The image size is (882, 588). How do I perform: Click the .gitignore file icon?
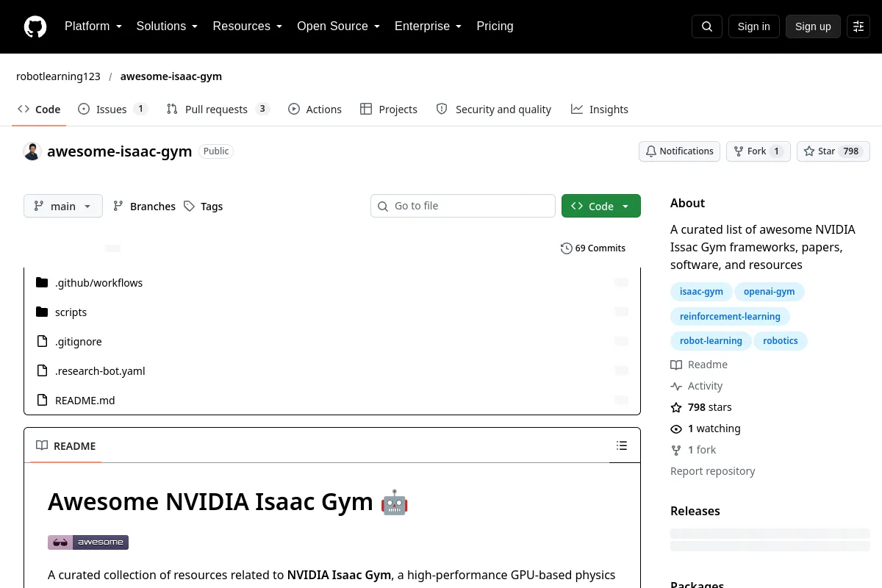pyautogui.click(x=42, y=342)
